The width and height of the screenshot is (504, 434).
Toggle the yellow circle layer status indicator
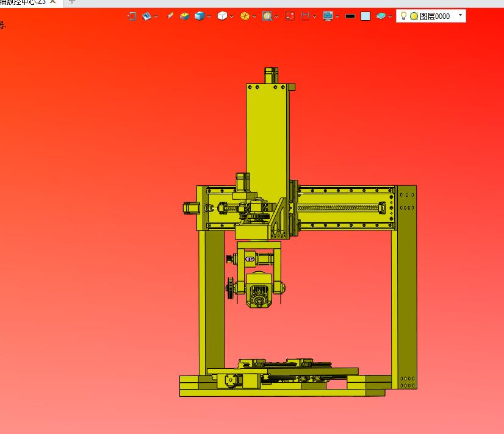(414, 16)
